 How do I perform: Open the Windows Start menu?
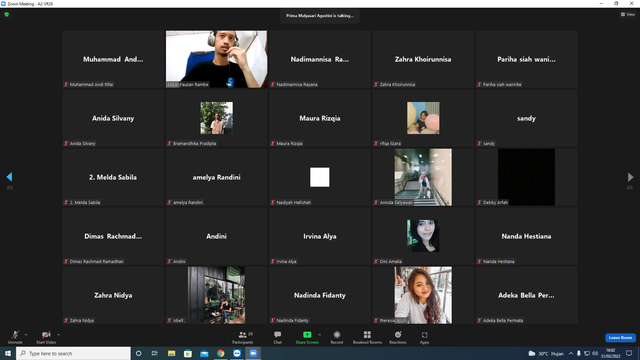(8, 353)
